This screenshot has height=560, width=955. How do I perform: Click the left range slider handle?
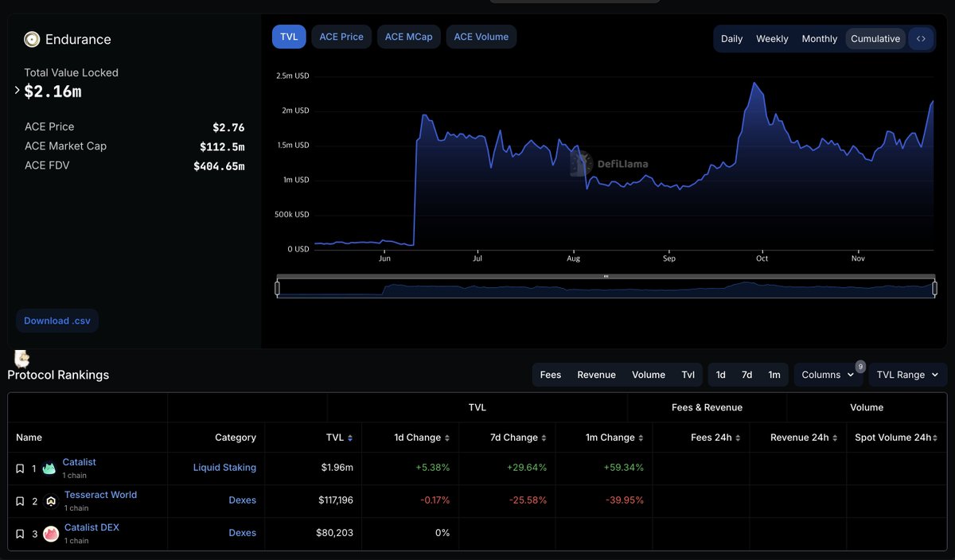coord(278,288)
